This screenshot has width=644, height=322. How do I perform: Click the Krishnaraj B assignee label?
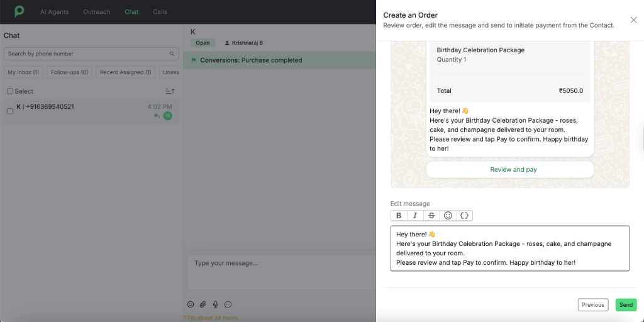tap(244, 43)
